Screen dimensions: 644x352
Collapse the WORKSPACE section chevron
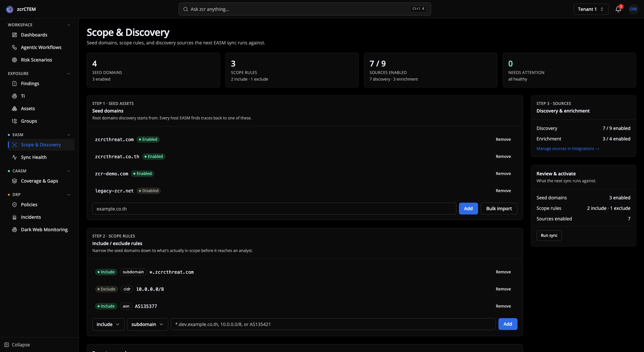[69, 25]
